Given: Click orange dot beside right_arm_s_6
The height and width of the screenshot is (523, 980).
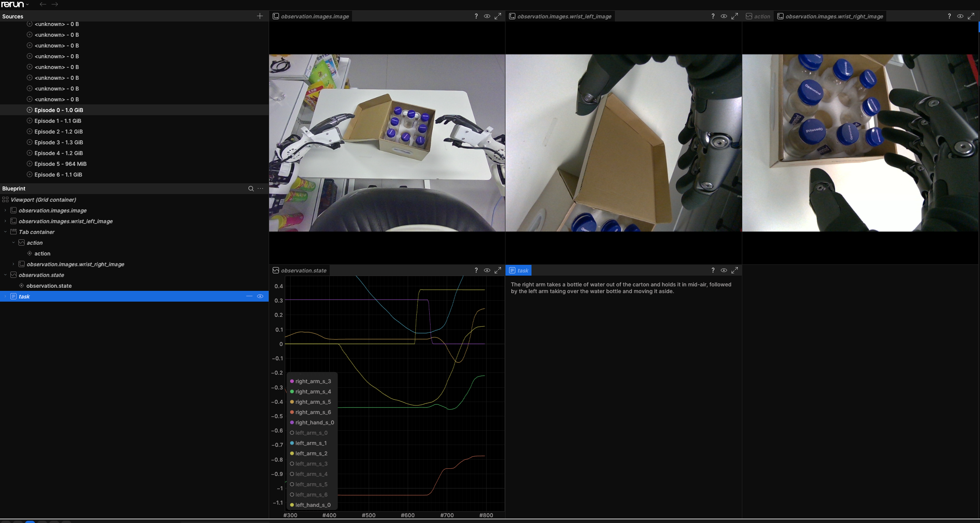Looking at the screenshot, I should [292, 412].
